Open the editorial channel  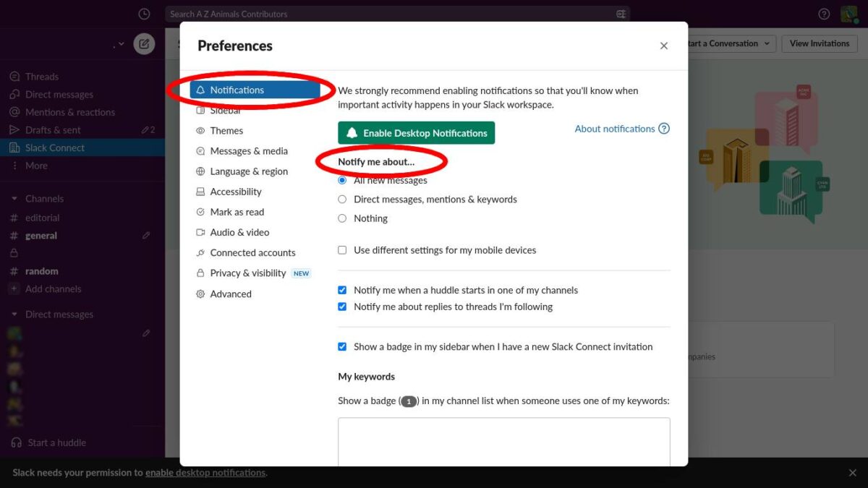click(42, 218)
